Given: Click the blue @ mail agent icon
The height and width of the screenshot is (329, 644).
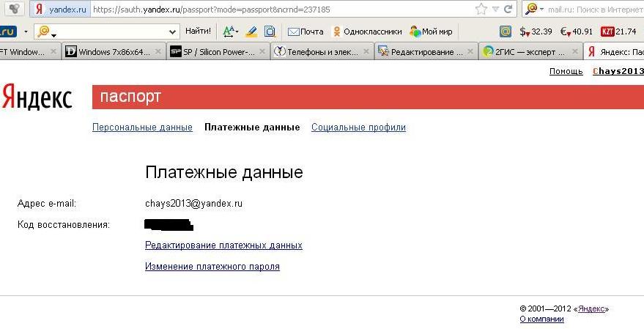Looking at the screenshot, I should click(x=506, y=32).
